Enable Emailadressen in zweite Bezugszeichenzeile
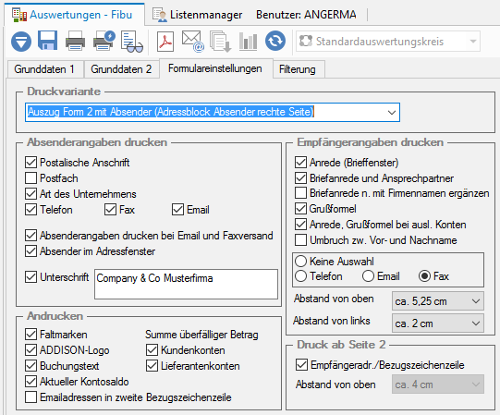Viewport: 500px width, 415px height. 31,397
